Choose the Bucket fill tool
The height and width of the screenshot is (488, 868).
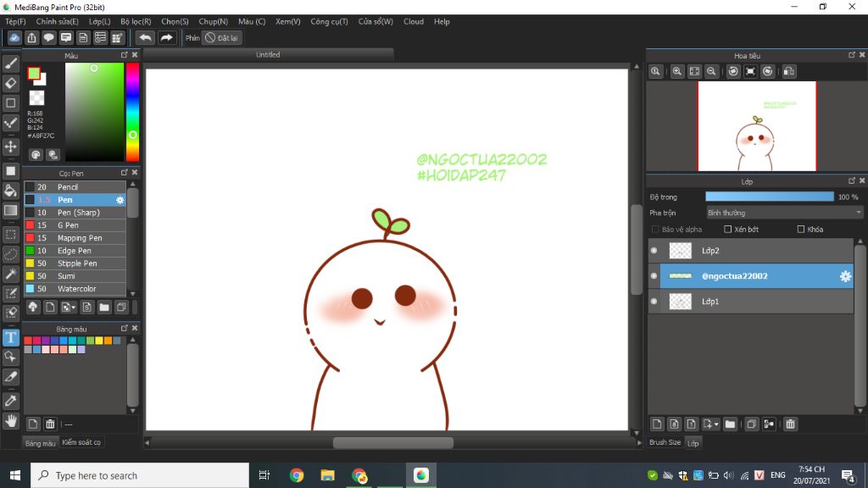[10, 191]
